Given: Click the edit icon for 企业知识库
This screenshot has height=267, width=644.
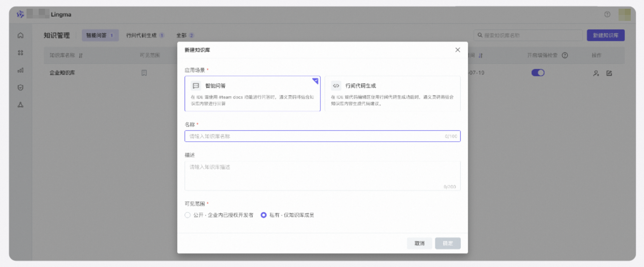Looking at the screenshot, I should pyautogui.click(x=609, y=73).
